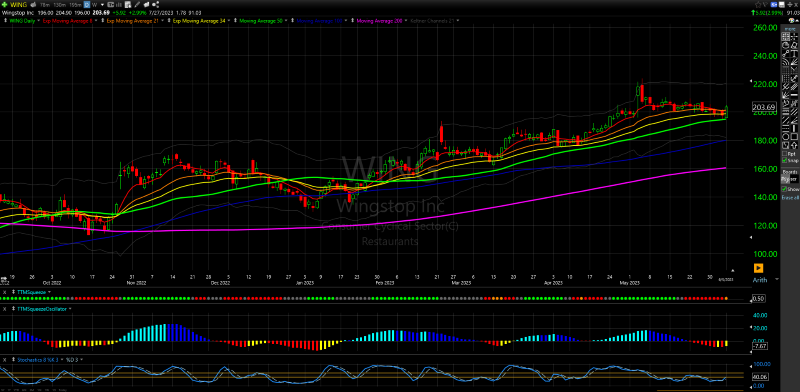
Task: Select the note drawing tool beside up arrow
Action: [x=786, y=145]
